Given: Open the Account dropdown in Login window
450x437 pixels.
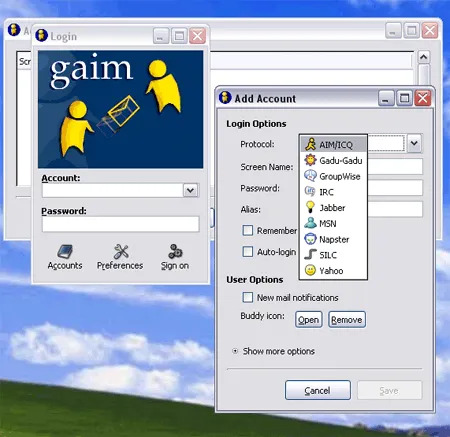Looking at the screenshot, I should pos(190,190).
